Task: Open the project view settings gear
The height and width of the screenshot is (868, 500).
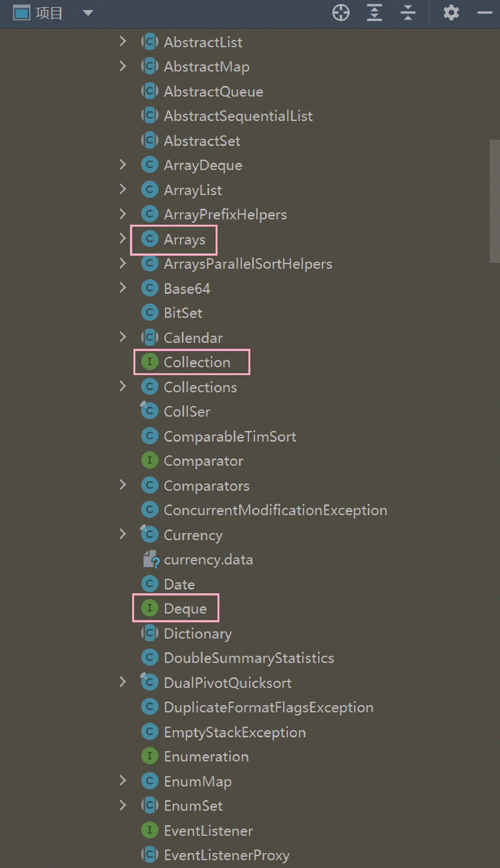Action: [451, 13]
